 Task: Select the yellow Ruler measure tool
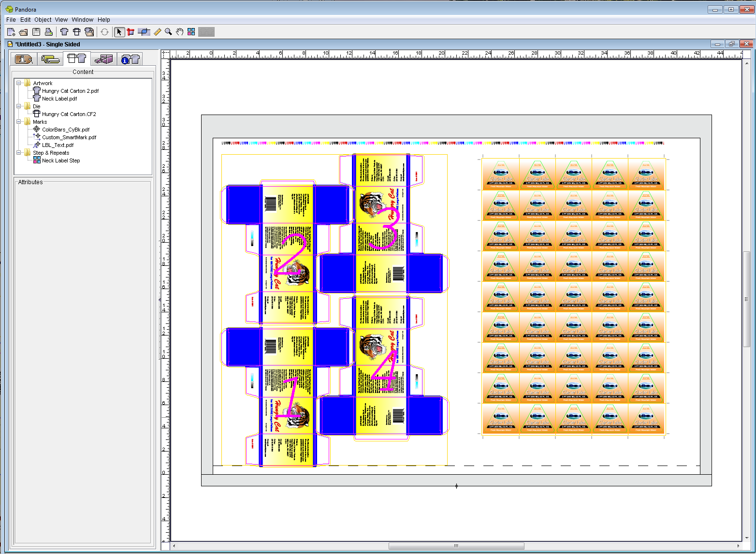(157, 32)
